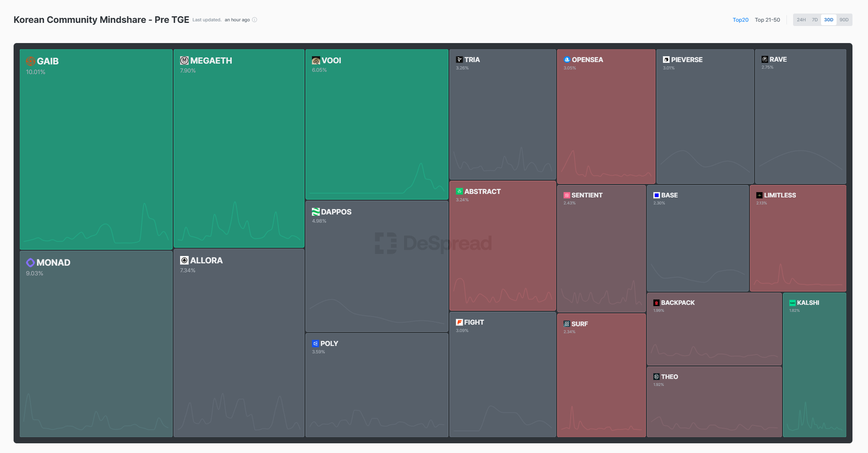The width and height of the screenshot is (868, 453).
Task: Open the Top 21-50 ranking tab
Action: (x=767, y=20)
